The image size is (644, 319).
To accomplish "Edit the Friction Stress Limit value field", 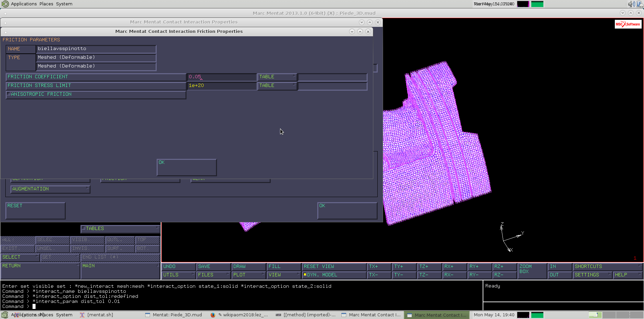I will tap(221, 86).
